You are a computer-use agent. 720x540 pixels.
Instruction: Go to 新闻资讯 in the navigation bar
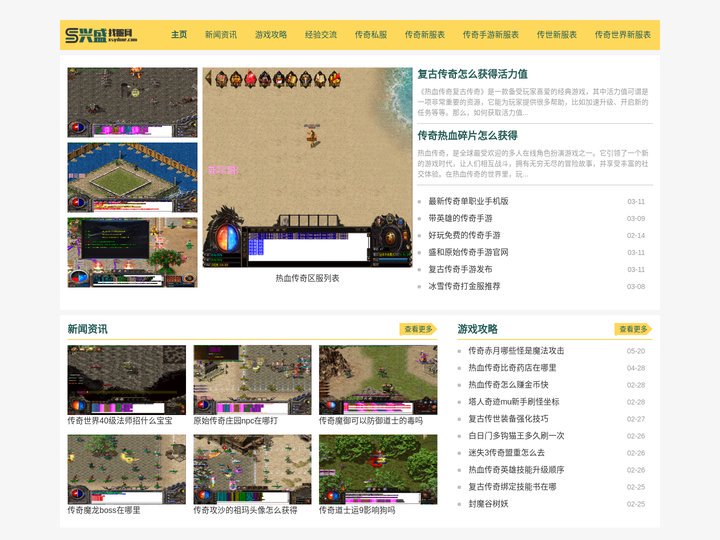220,34
